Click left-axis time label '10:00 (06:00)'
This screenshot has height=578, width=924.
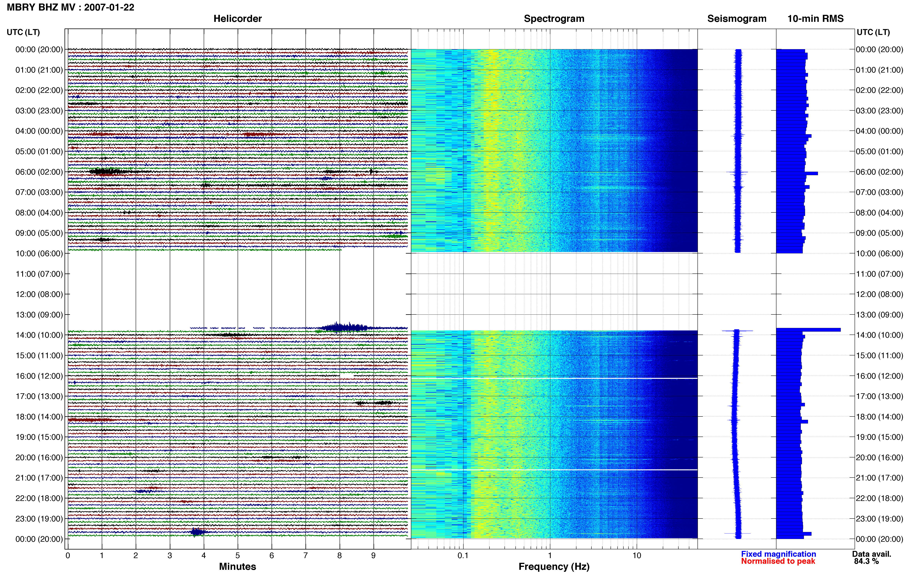[39, 253]
